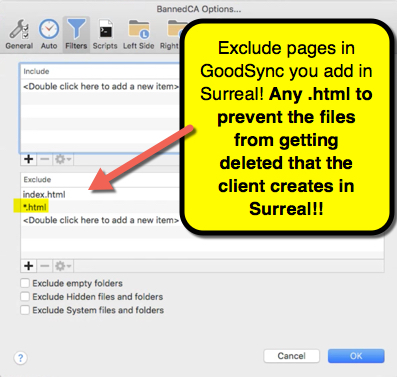Add new item to Exclude list
Screen dimensions: 397x377
pyautogui.click(x=29, y=266)
